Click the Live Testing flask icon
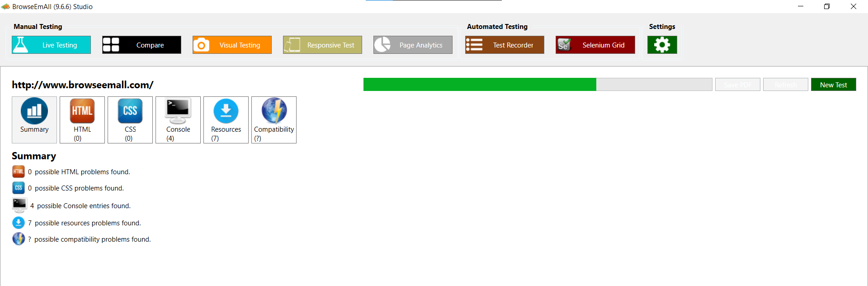 pyautogui.click(x=20, y=45)
